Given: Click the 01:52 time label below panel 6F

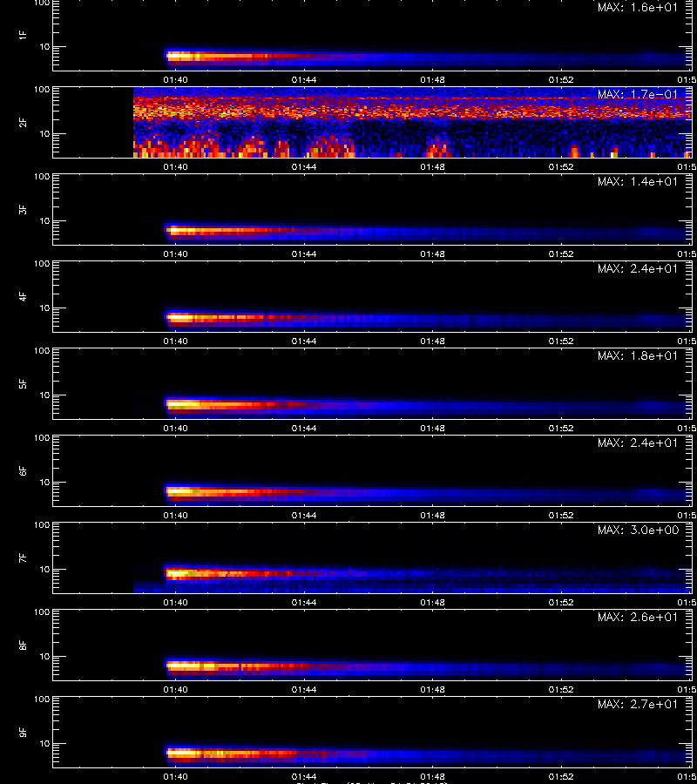Looking at the screenshot, I should click(561, 515).
